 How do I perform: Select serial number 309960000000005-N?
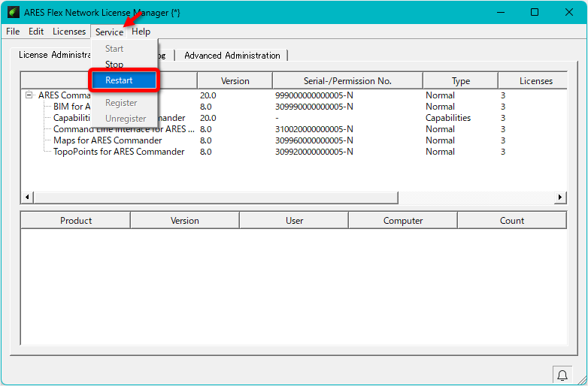pos(314,140)
